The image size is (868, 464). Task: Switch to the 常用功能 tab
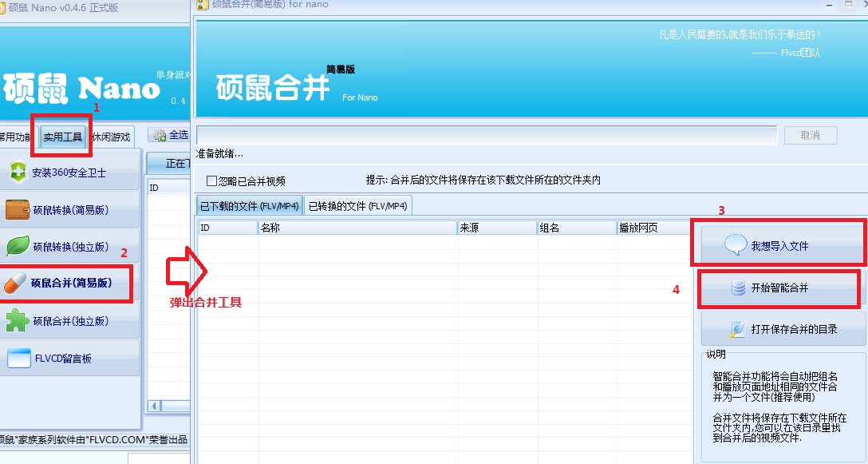point(18,137)
